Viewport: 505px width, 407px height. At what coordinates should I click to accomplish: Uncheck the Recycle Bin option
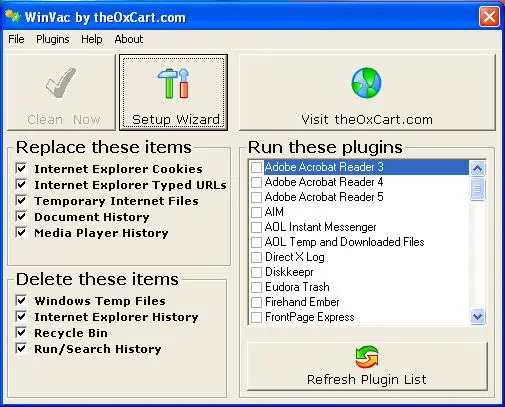(21, 332)
